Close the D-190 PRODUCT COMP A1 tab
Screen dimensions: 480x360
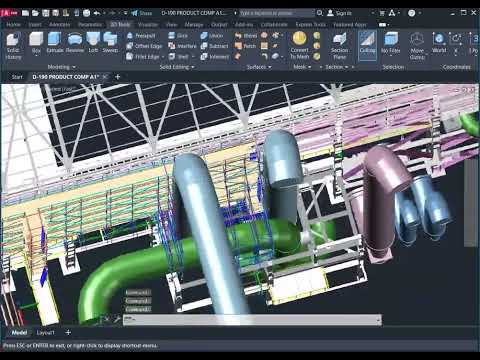[105, 77]
